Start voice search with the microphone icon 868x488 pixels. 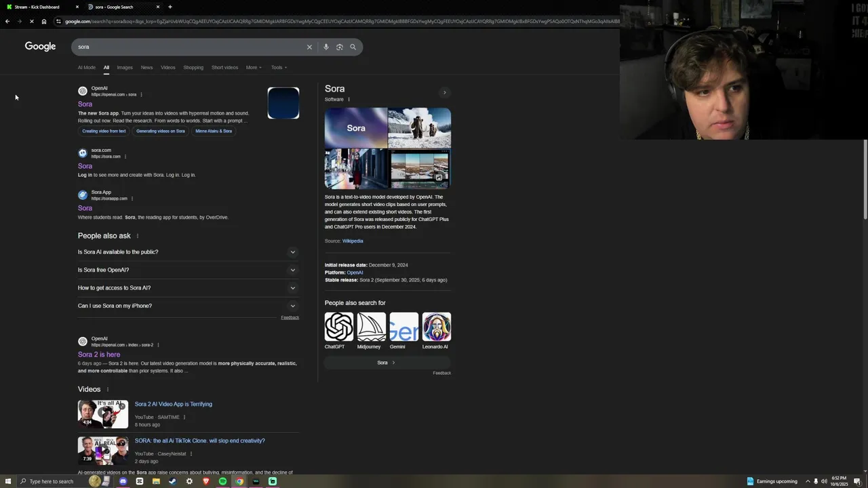click(x=326, y=47)
